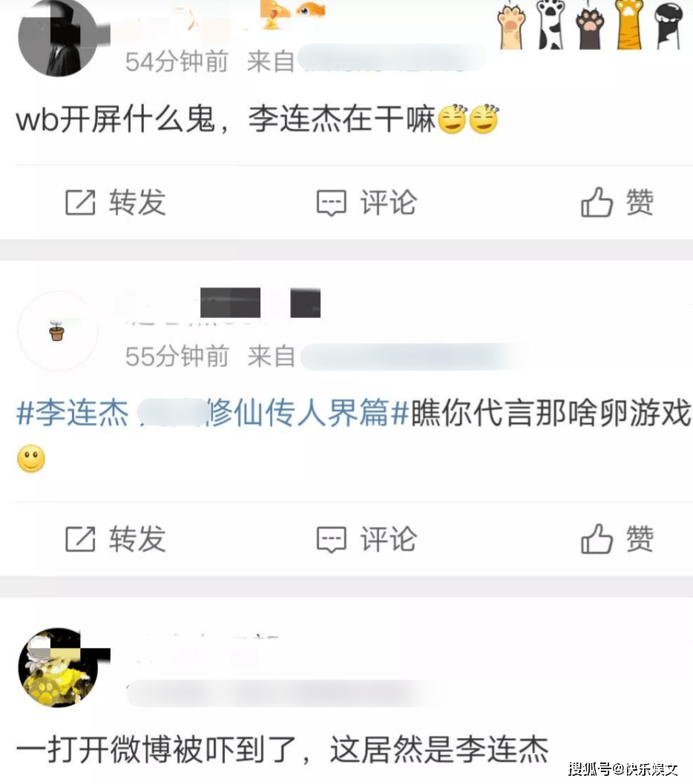Click cat paw decoration badge at top right
The height and width of the screenshot is (784, 693).
(591, 25)
